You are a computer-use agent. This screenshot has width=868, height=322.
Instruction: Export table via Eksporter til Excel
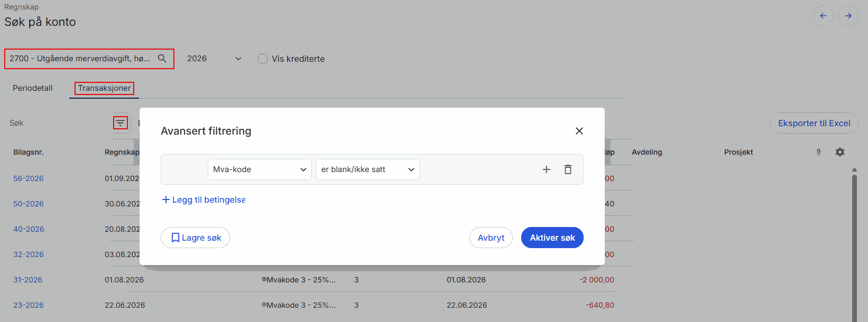tap(814, 123)
